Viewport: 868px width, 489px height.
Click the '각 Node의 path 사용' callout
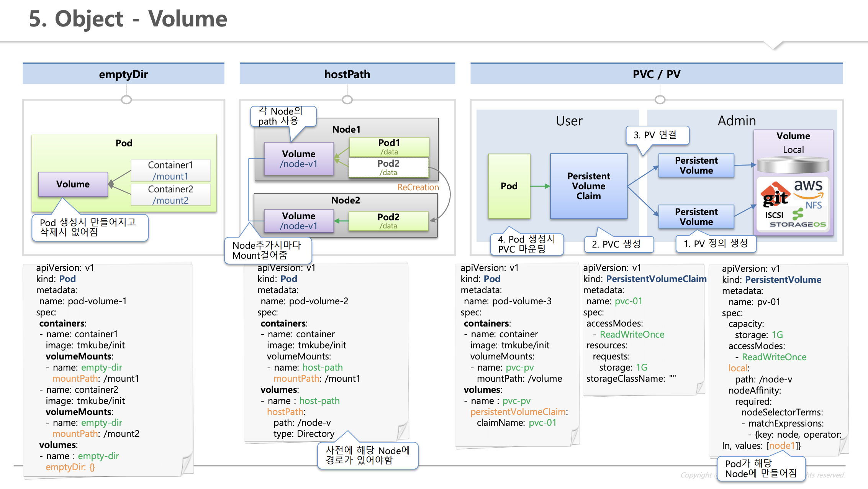283,116
